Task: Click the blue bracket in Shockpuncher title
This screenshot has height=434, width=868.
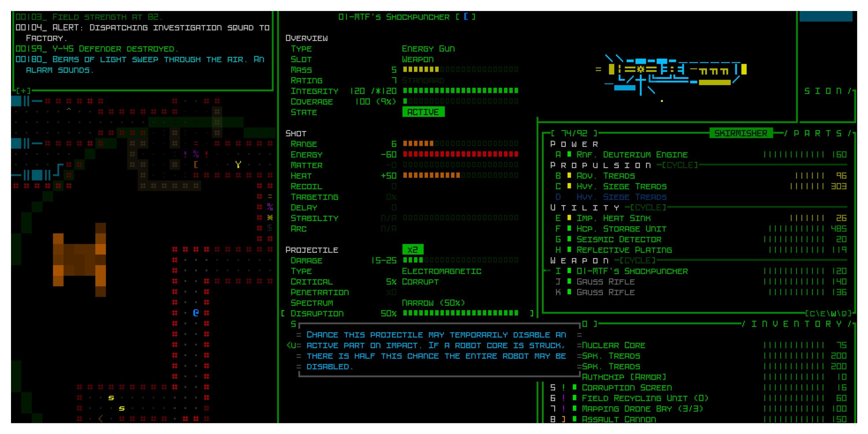Action: (x=466, y=16)
